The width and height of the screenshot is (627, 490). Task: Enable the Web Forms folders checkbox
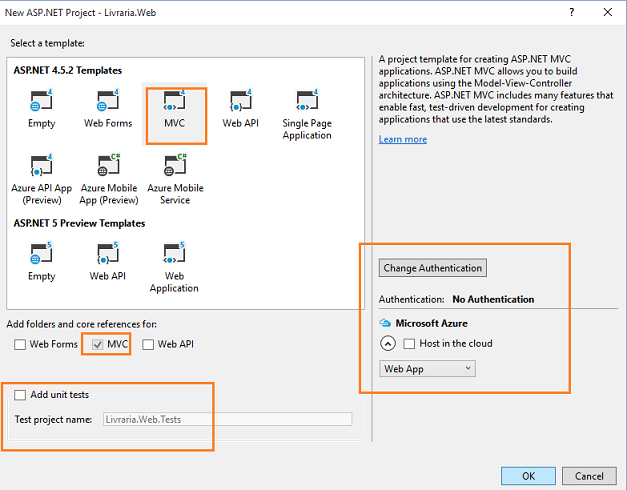(x=20, y=344)
